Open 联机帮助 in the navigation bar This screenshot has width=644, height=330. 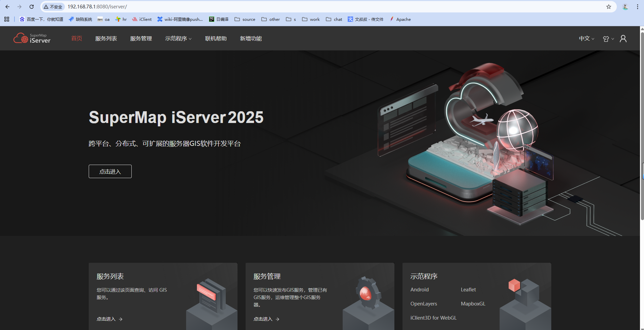coord(216,39)
